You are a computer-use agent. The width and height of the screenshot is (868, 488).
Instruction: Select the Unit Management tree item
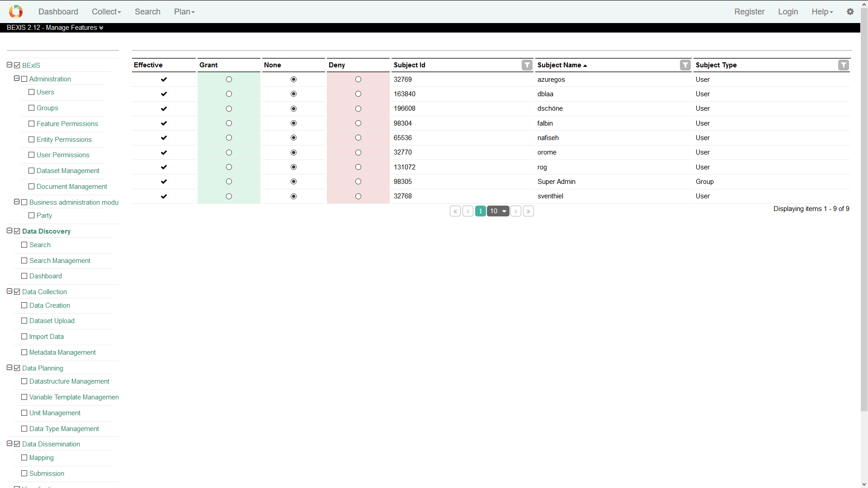[x=55, y=413]
